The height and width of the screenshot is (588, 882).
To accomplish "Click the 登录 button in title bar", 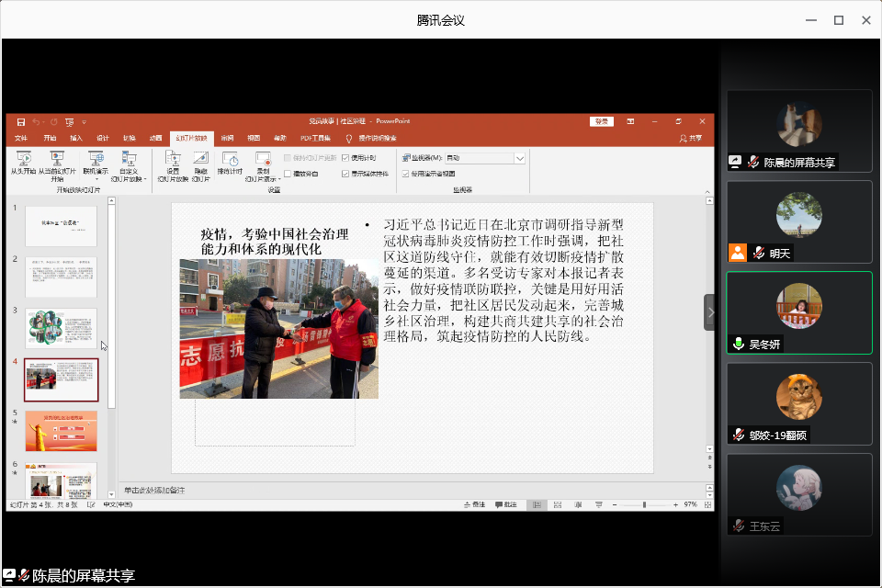I will pyautogui.click(x=602, y=121).
